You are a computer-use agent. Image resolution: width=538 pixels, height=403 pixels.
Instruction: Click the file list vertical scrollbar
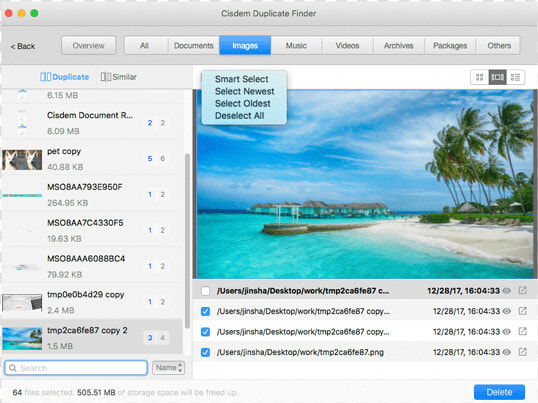[x=187, y=241]
